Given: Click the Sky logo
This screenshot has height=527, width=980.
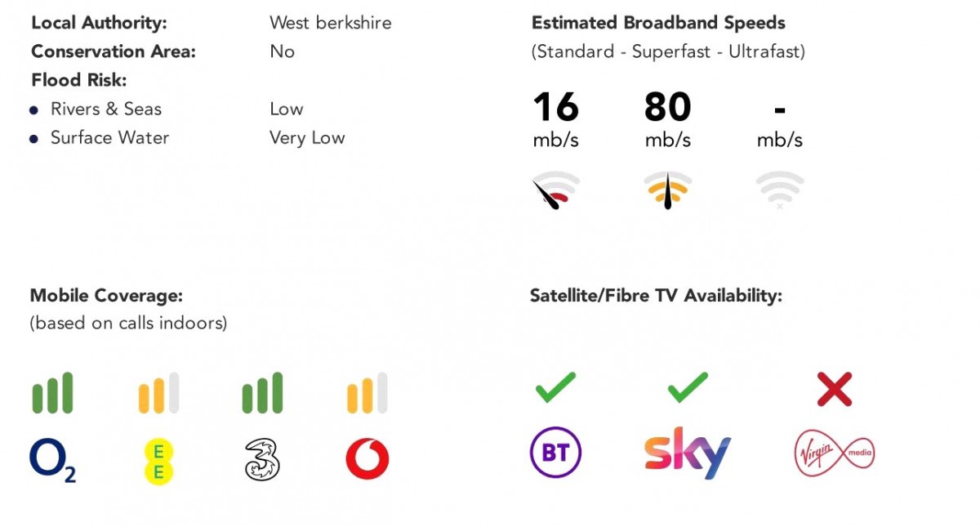Looking at the screenshot, I should tap(687, 453).
